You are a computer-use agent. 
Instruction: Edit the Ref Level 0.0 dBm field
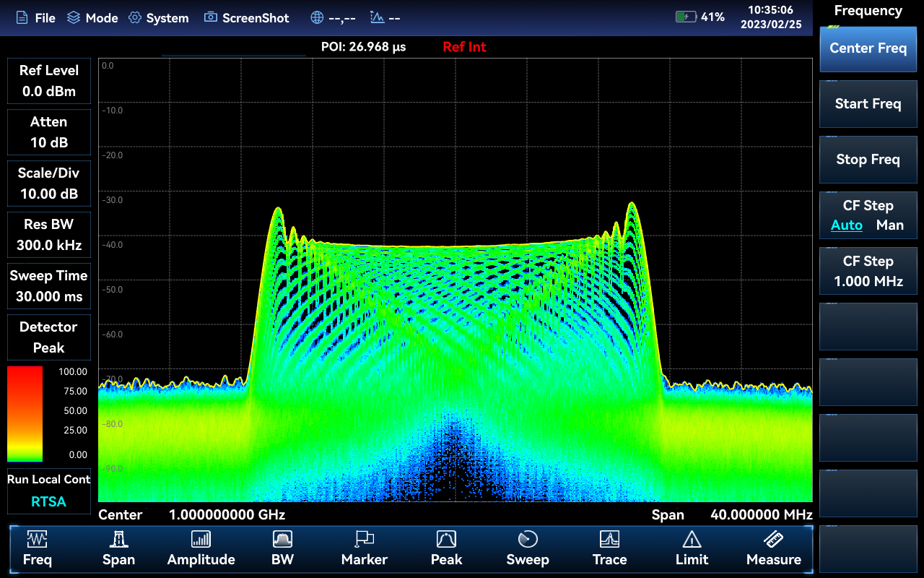pyautogui.click(x=49, y=81)
